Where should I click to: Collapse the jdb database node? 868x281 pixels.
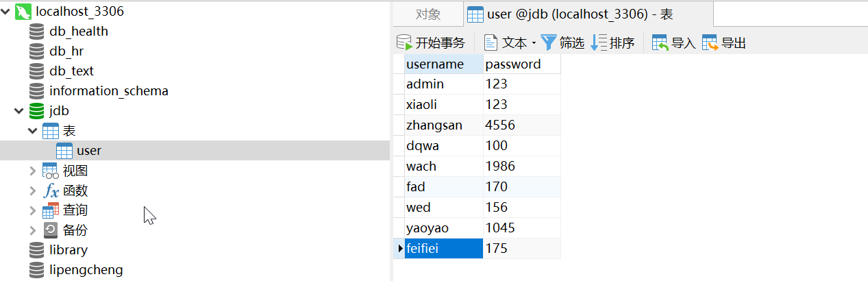19,110
